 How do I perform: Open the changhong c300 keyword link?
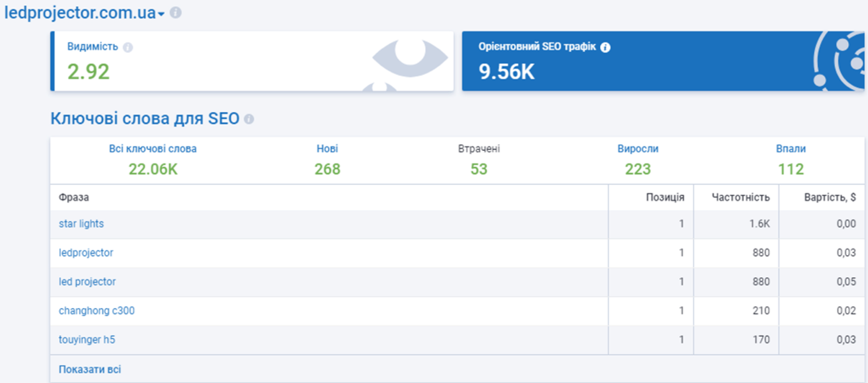click(96, 311)
